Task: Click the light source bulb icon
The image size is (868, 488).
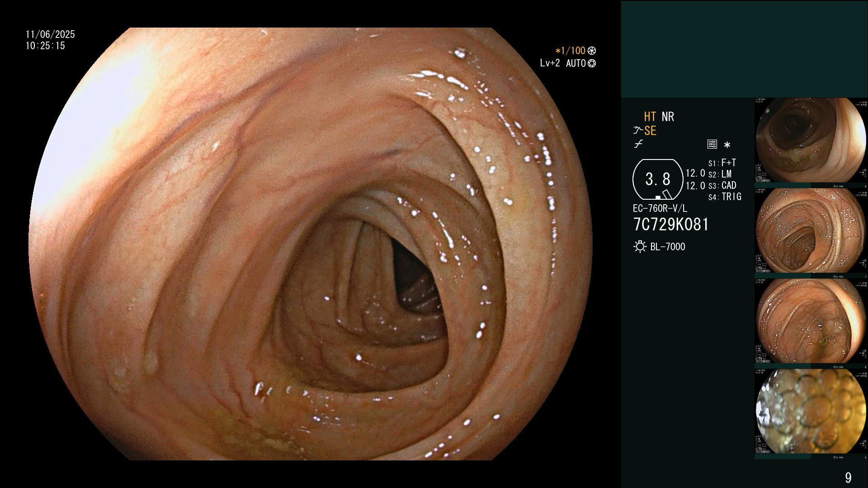Action: 640,247
